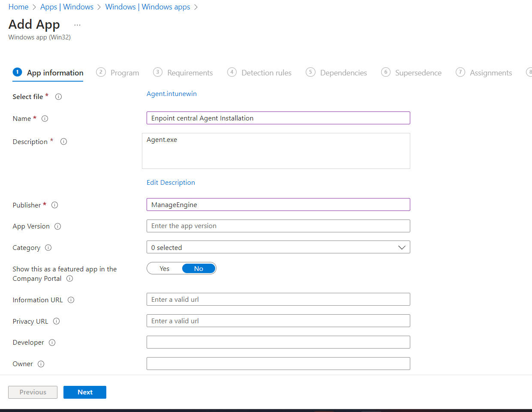The height and width of the screenshot is (412, 532).
Task: Click the Description text area
Action: coord(276,151)
